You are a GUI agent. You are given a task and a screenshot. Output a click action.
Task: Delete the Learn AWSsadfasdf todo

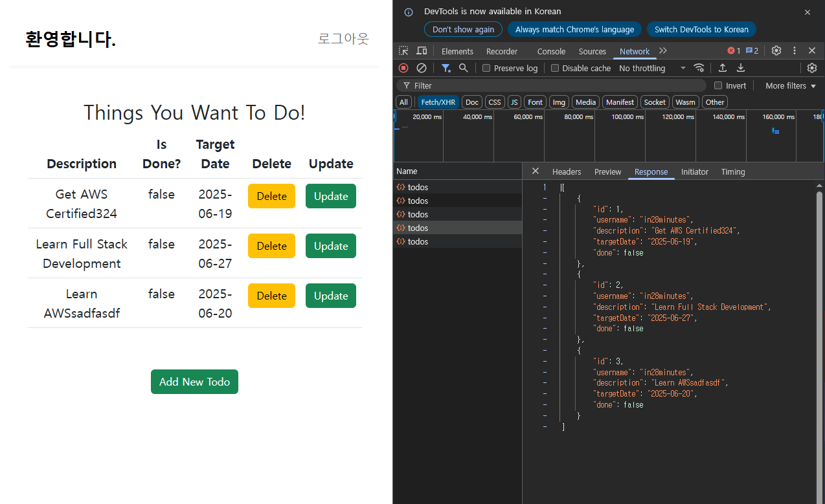271,296
